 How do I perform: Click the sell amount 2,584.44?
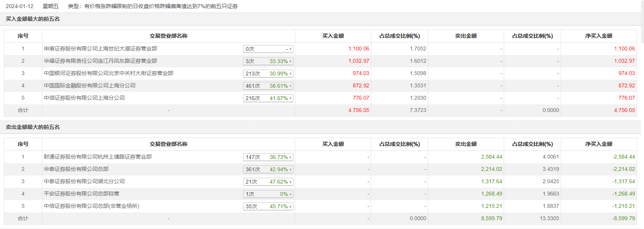(491, 157)
